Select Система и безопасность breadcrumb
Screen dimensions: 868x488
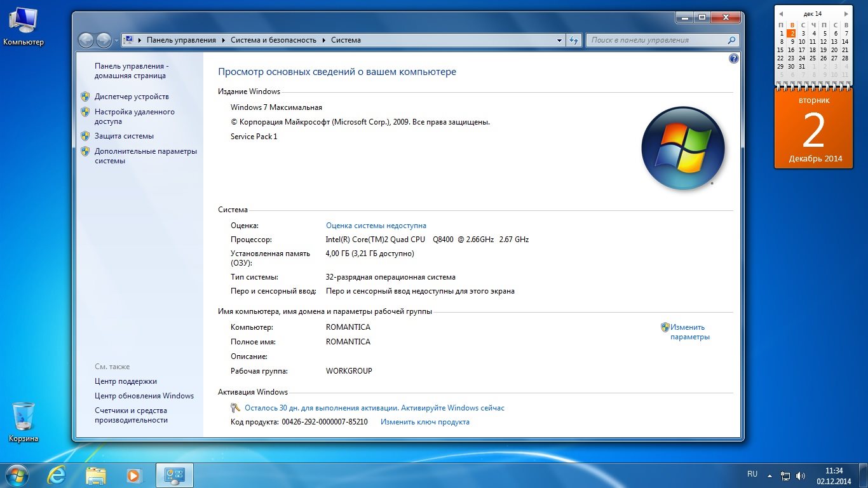coord(273,40)
